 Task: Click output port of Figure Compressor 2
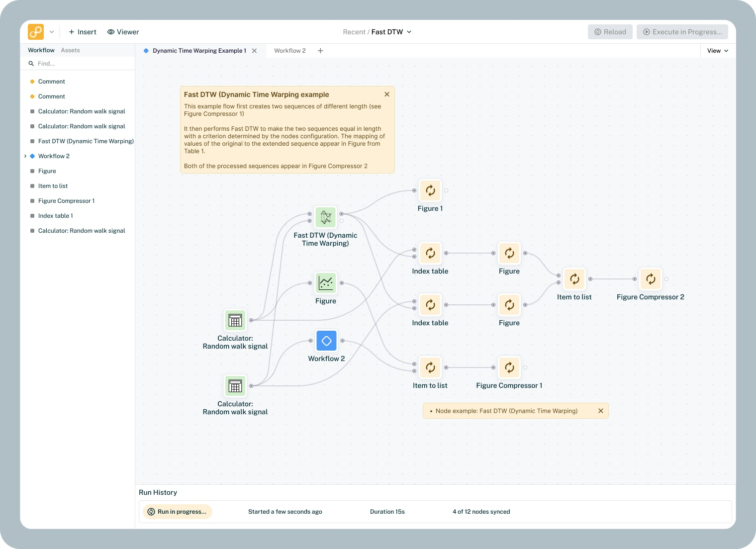pyautogui.click(x=666, y=279)
